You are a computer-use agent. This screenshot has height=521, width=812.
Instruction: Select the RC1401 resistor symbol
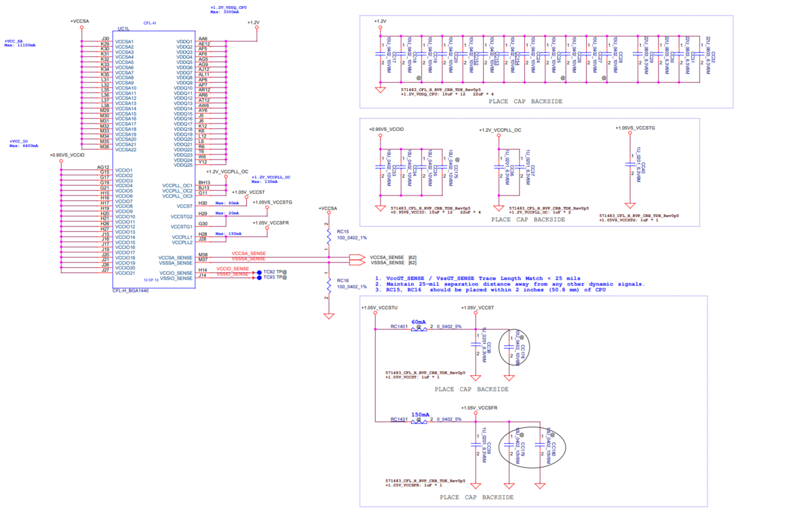[x=419, y=329]
